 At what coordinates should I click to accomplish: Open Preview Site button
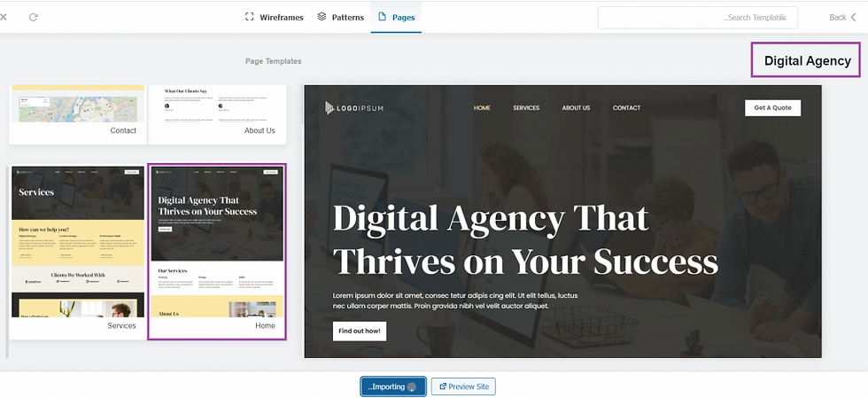point(463,386)
